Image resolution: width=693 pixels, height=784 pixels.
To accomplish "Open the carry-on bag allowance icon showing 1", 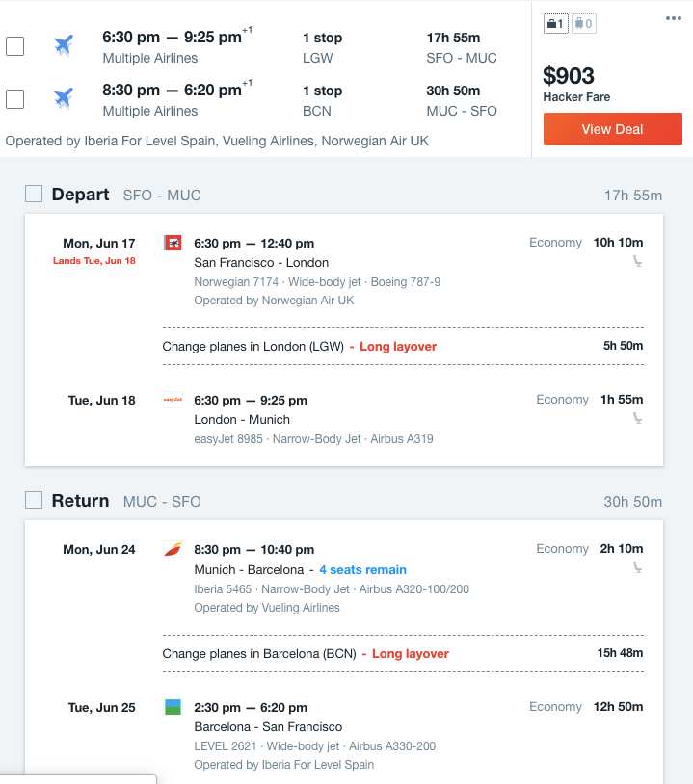I will (554, 22).
